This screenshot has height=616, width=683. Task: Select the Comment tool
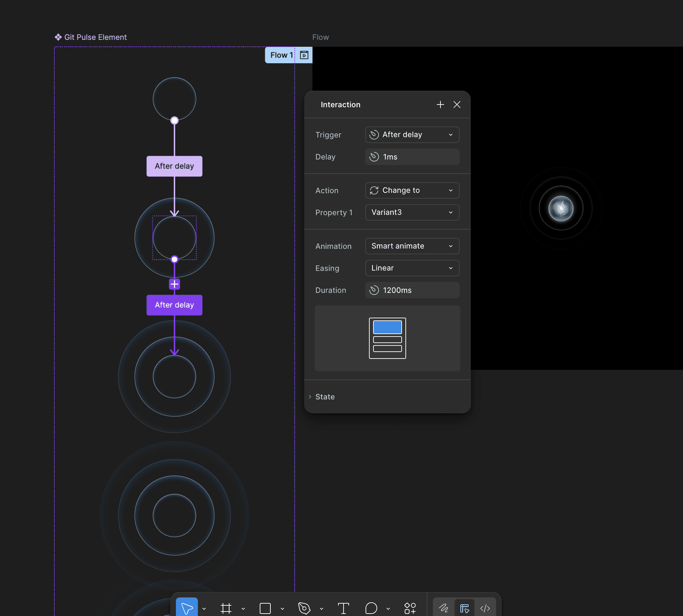point(371,608)
